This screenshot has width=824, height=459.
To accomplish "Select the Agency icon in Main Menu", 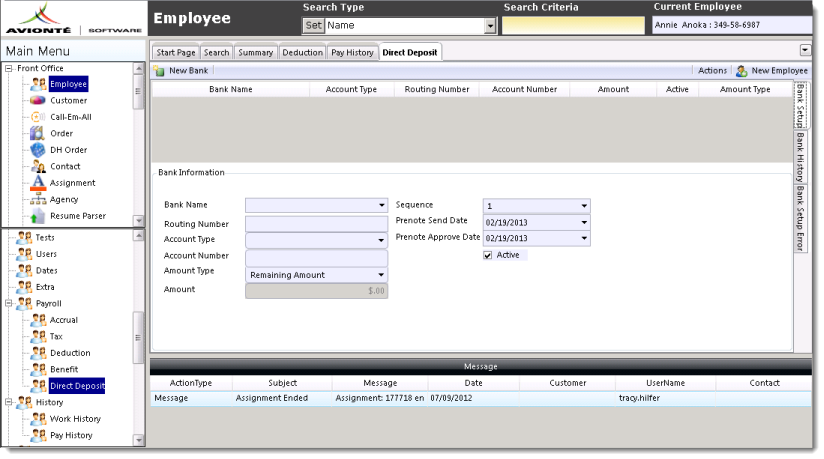I will [37, 199].
